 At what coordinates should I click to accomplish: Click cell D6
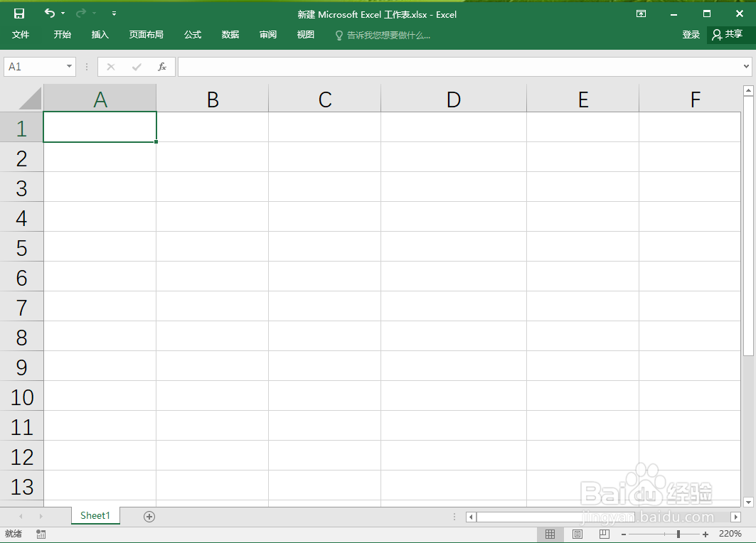(454, 276)
